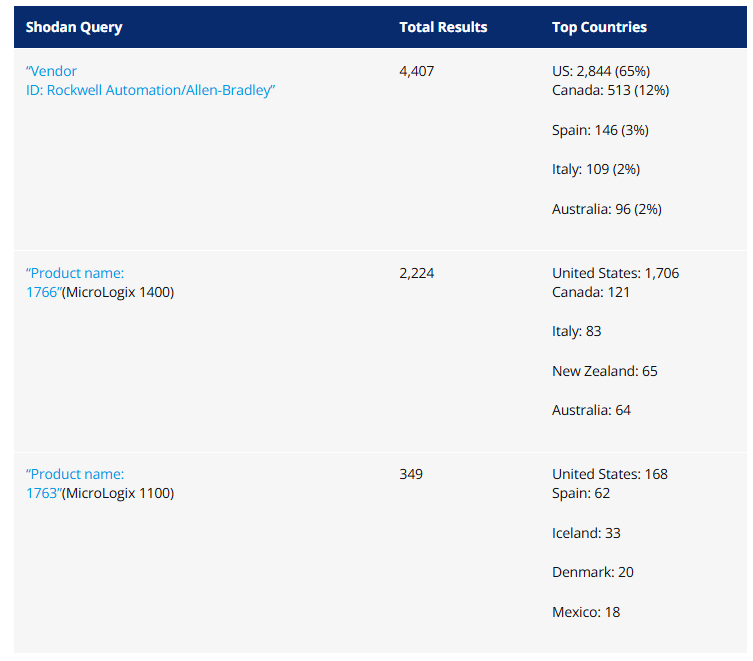Click the "Iceland: 33" entry
The height and width of the screenshot is (661, 753).
(x=586, y=533)
